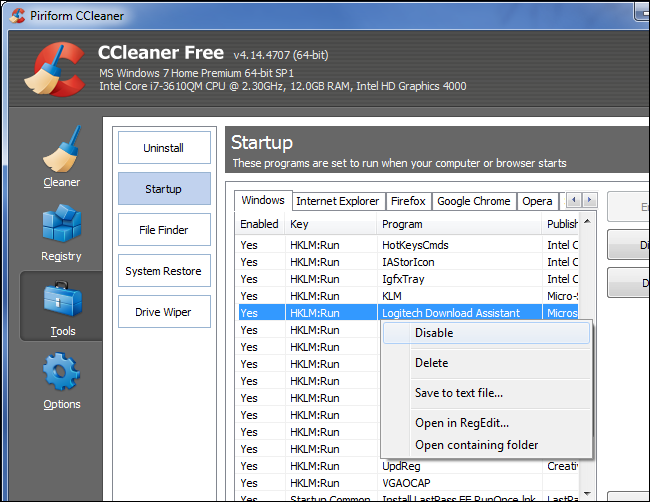The width and height of the screenshot is (650, 502).
Task: Choose Delete from the context menu
Action: click(x=486, y=363)
